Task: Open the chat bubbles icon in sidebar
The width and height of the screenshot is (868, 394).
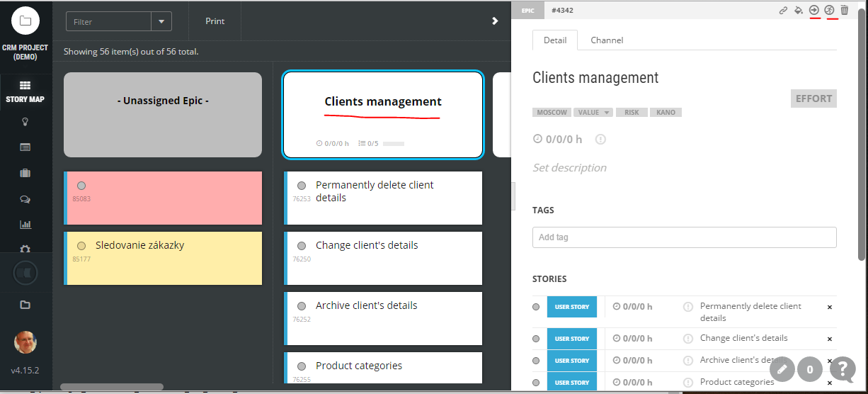Action: (25, 199)
